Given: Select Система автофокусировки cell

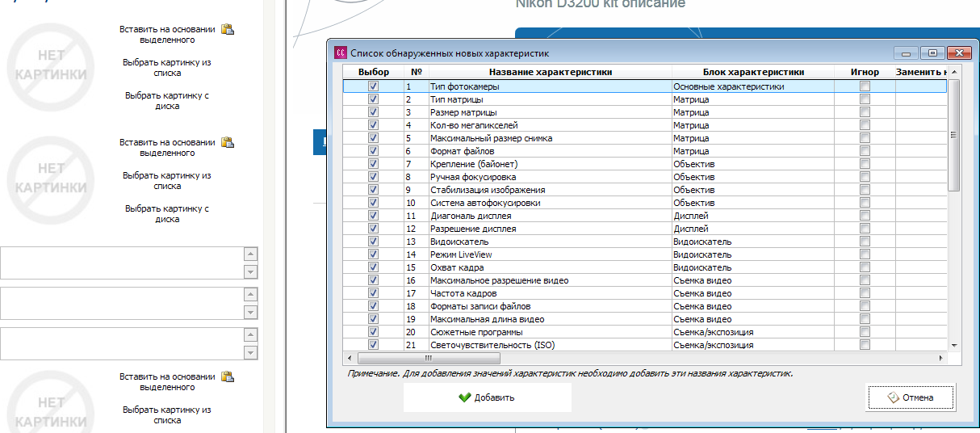Looking at the screenshot, I should pyautogui.click(x=550, y=203).
